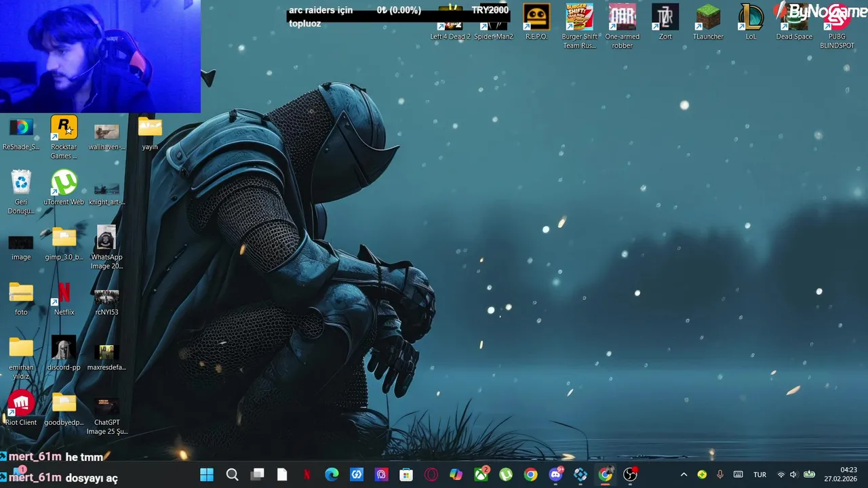This screenshot has width=868, height=488.
Task: Select the ReShade_S... desktop icon
Action: click(x=21, y=134)
